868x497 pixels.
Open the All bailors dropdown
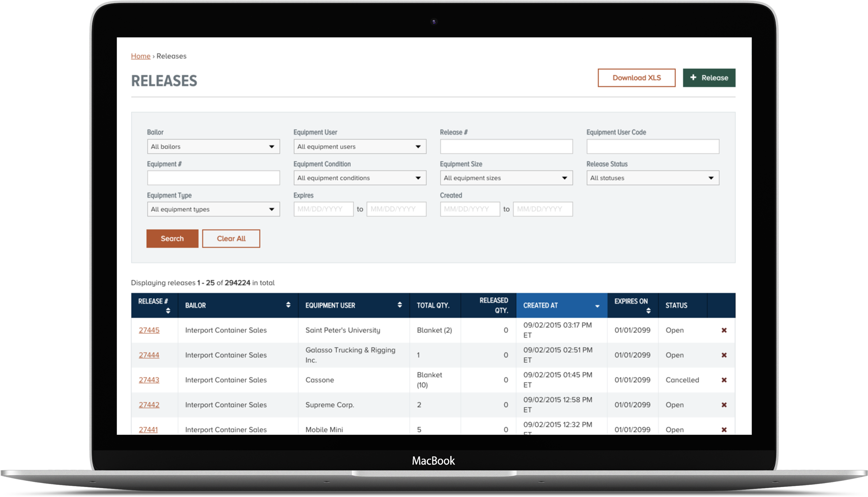click(x=213, y=147)
